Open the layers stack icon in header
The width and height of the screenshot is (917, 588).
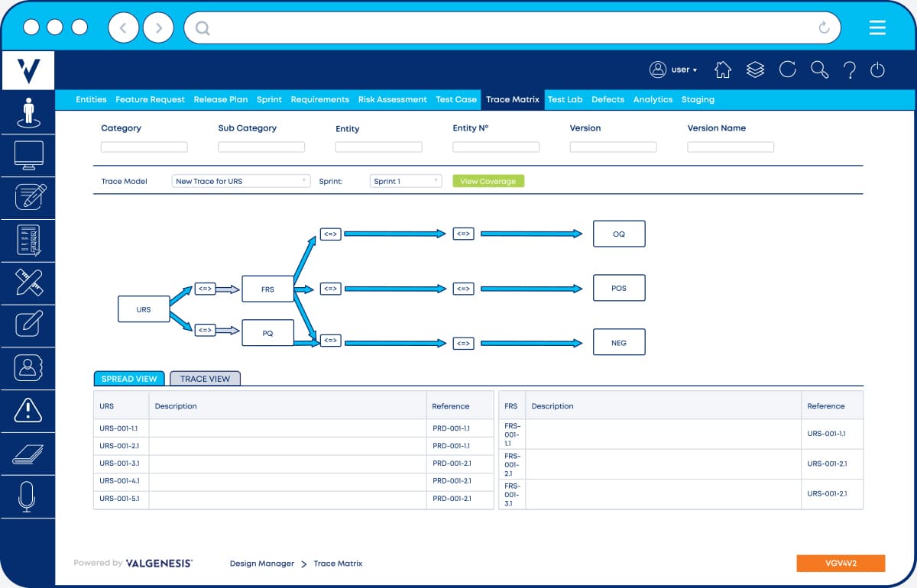pos(755,69)
